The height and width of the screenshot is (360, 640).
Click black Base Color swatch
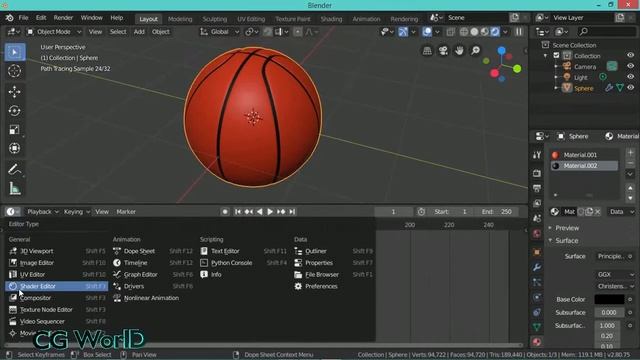click(x=609, y=300)
